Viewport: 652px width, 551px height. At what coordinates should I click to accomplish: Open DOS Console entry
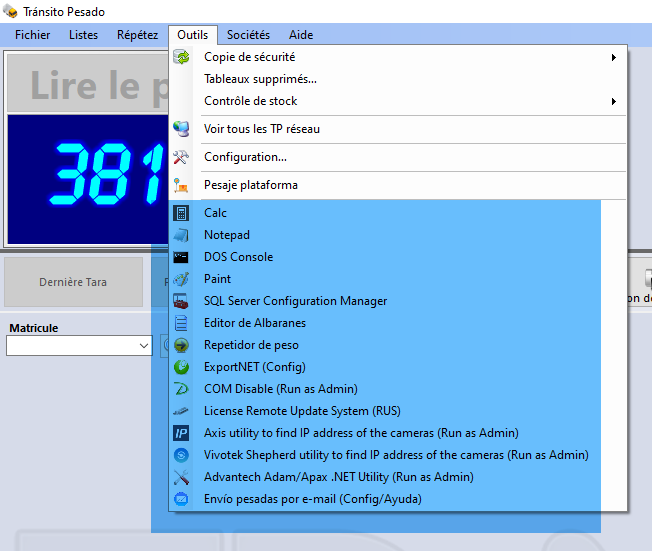point(398,257)
